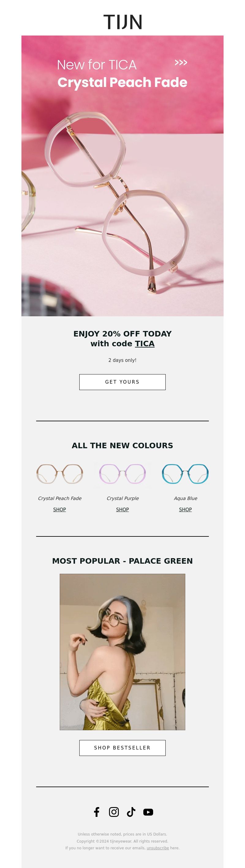Open SHOP link under Crystal Peach Fade

[x=60, y=509]
